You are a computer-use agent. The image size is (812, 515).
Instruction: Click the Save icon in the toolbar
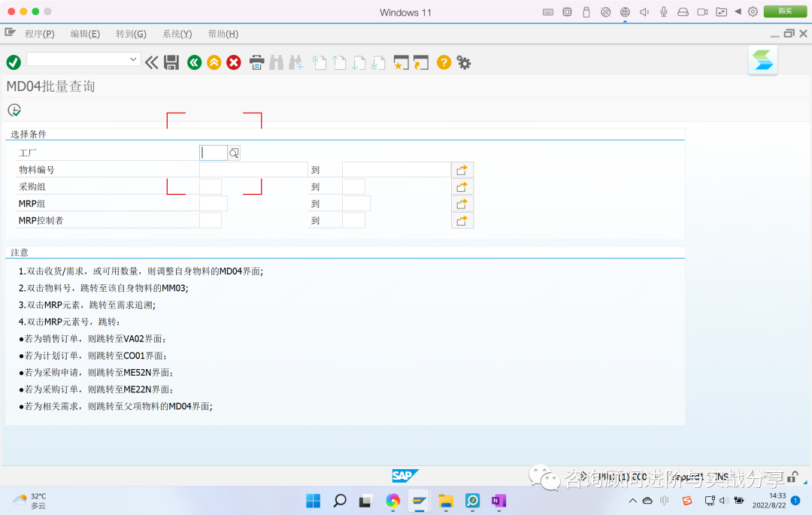click(171, 62)
